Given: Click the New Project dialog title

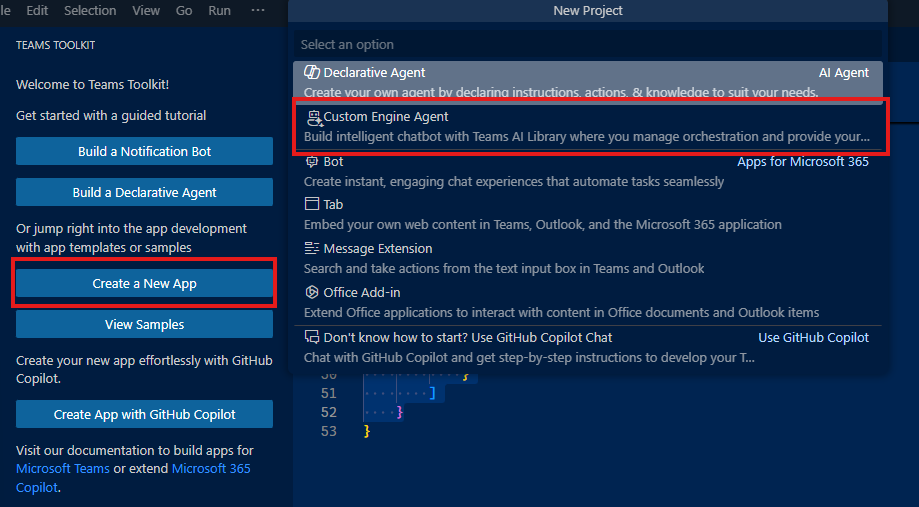Looking at the screenshot, I should tap(588, 11).
